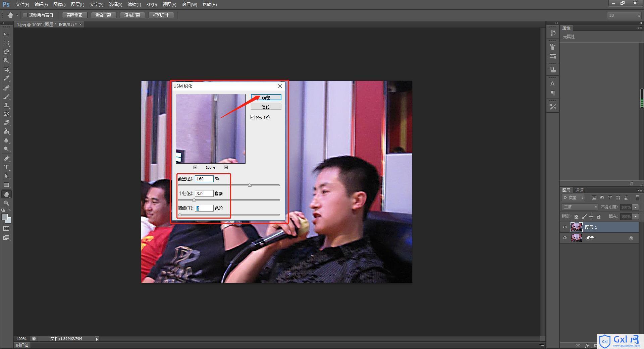
Task: Select the Zoom tool
Action: pyautogui.click(x=6, y=203)
